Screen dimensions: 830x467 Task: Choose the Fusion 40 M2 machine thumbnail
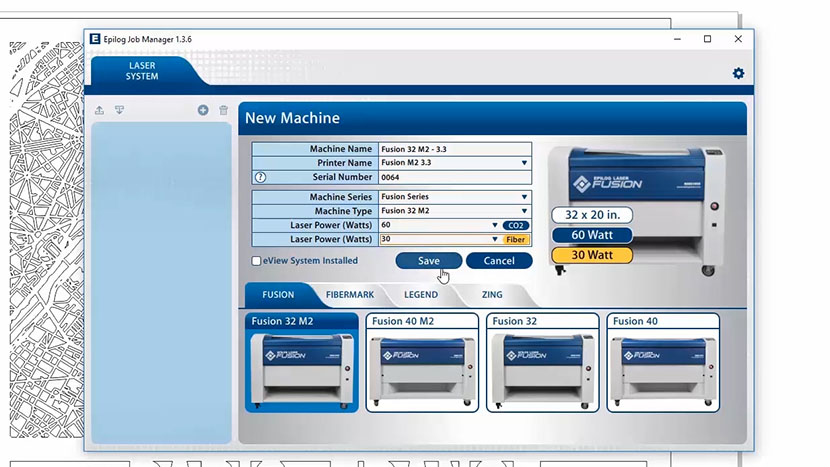422,362
